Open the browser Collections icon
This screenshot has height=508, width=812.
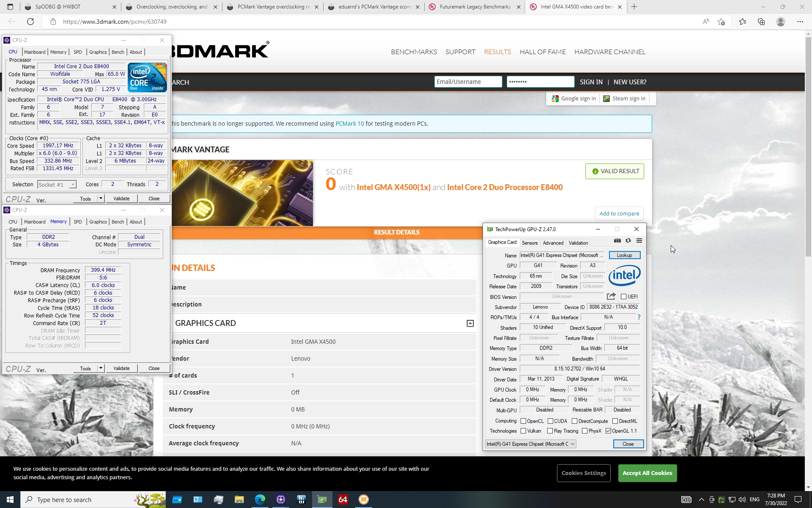(761, 22)
